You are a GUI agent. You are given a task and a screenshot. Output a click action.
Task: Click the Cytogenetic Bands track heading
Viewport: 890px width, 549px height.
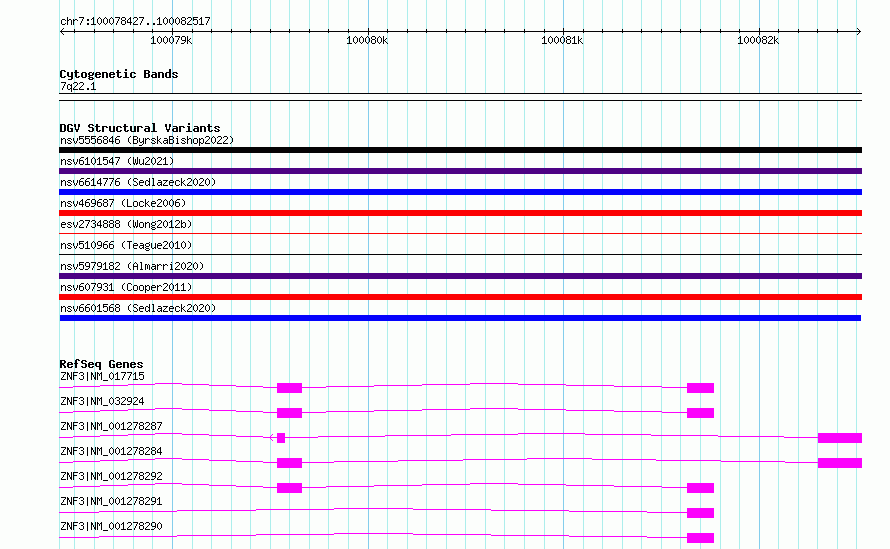coord(119,74)
